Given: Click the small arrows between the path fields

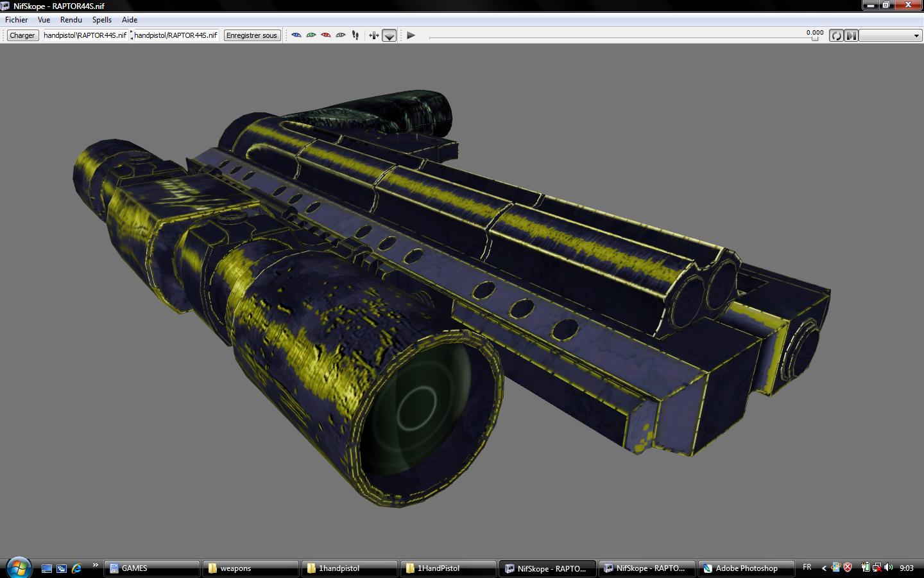Looking at the screenshot, I should (132, 35).
